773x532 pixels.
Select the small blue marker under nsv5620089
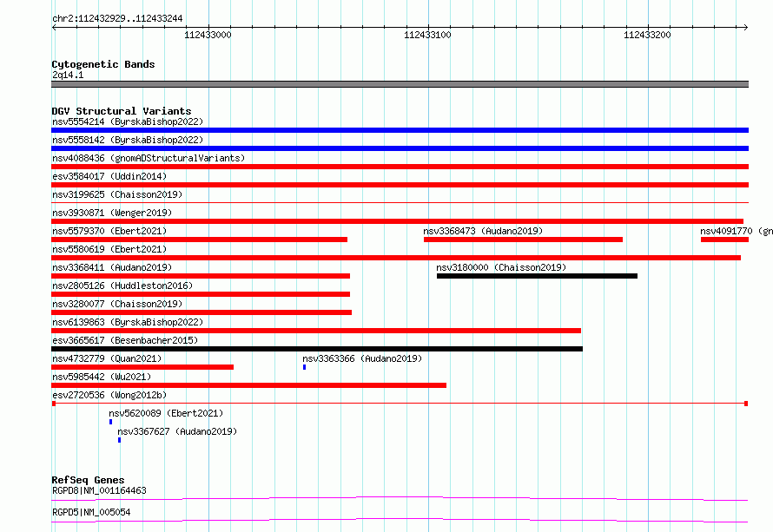coord(111,422)
